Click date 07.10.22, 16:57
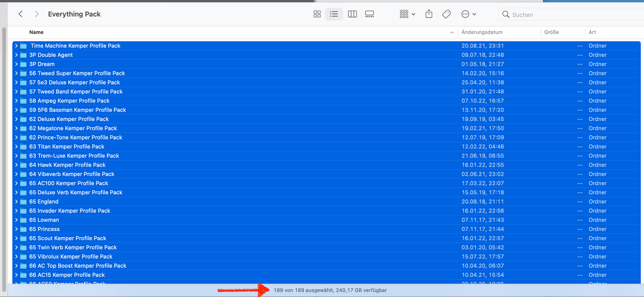The height and width of the screenshot is (297, 644). (482, 101)
